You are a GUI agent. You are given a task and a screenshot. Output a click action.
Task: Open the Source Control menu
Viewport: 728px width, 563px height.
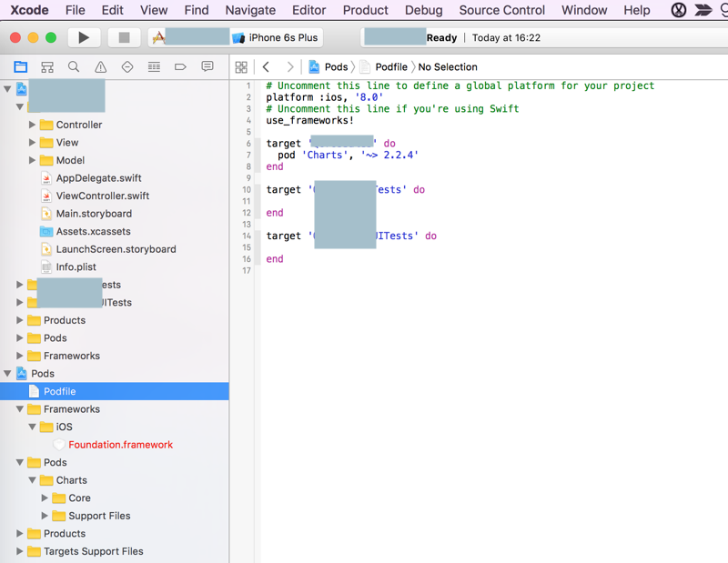click(502, 10)
